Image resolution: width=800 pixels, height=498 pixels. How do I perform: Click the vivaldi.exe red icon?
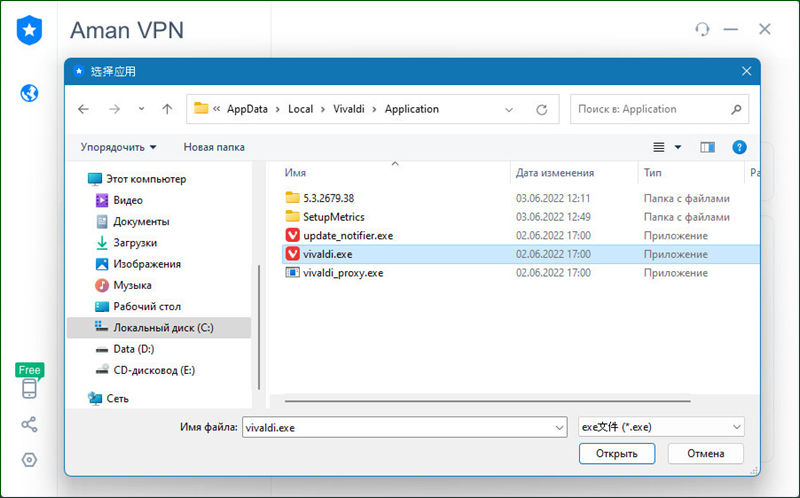pyautogui.click(x=292, y=254)
